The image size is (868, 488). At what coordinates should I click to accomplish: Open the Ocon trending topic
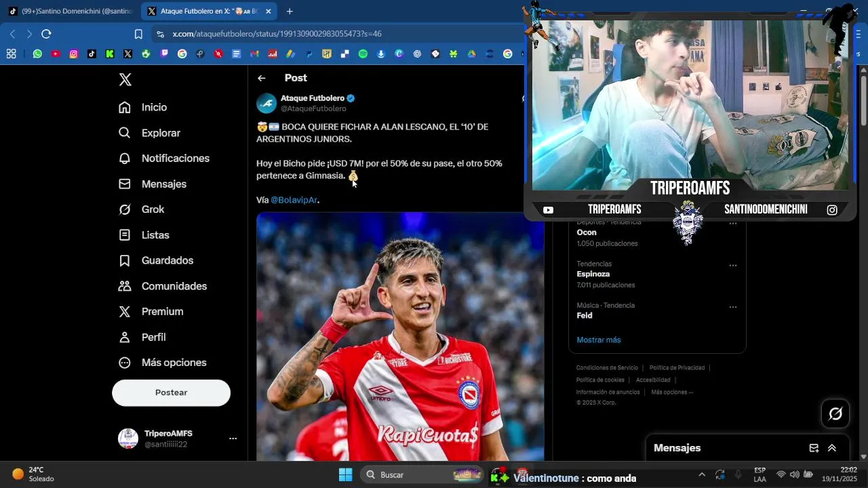coord(587,232)
